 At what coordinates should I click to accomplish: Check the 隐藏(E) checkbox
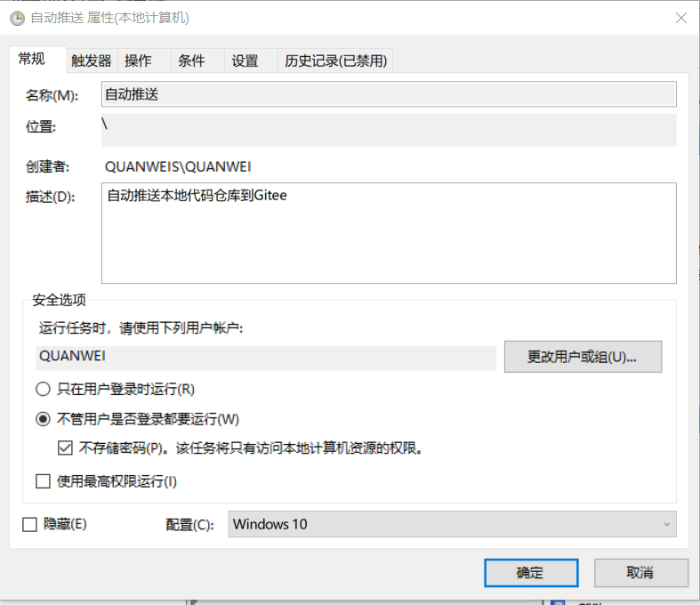coord(30,524)
